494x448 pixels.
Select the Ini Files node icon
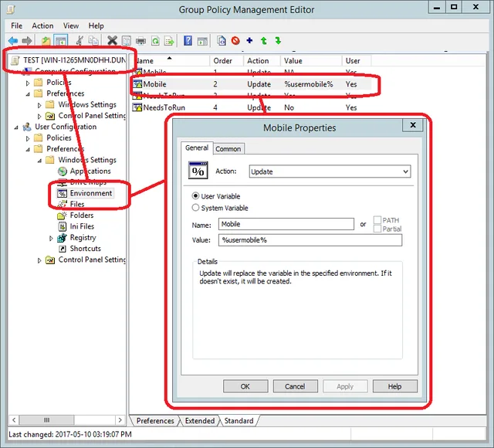(62, 226)
